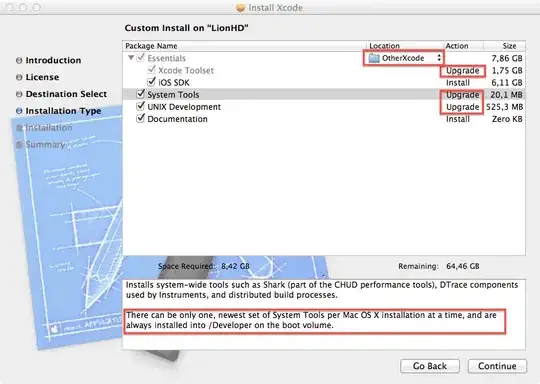Screen dimensions: 540x384
Task: Uncheck the UNIX Development checkbox
Action: click(141, 106)
